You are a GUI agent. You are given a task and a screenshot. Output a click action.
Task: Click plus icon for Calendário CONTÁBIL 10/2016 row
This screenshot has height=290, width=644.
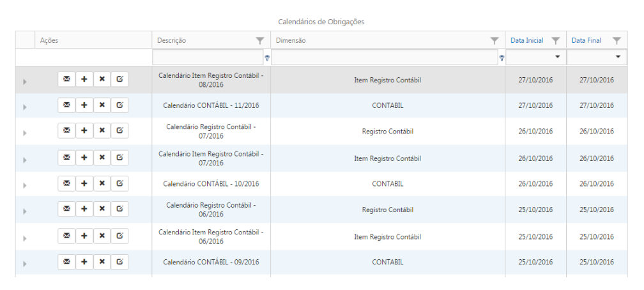click(x=84, y=183)
